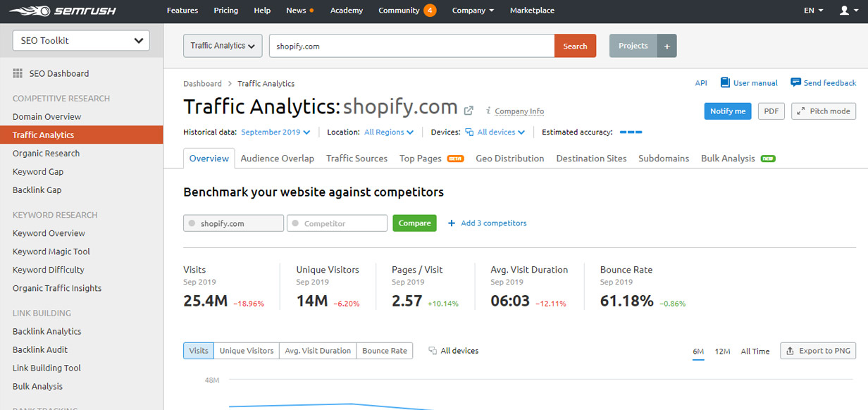This screenshot has height=410, width=868.
Task: Open the All devices filter dropdown
Action: pyautogui.click(x=495, y=132)
